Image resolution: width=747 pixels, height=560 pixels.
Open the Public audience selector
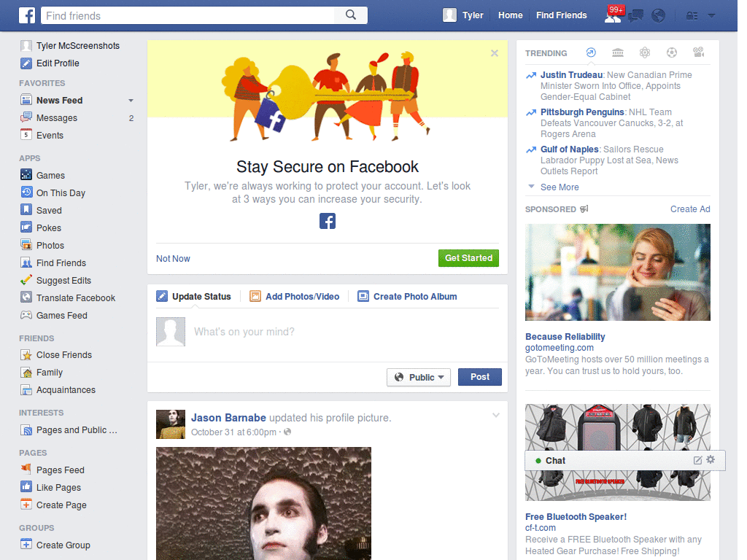[x=418, y=377]
